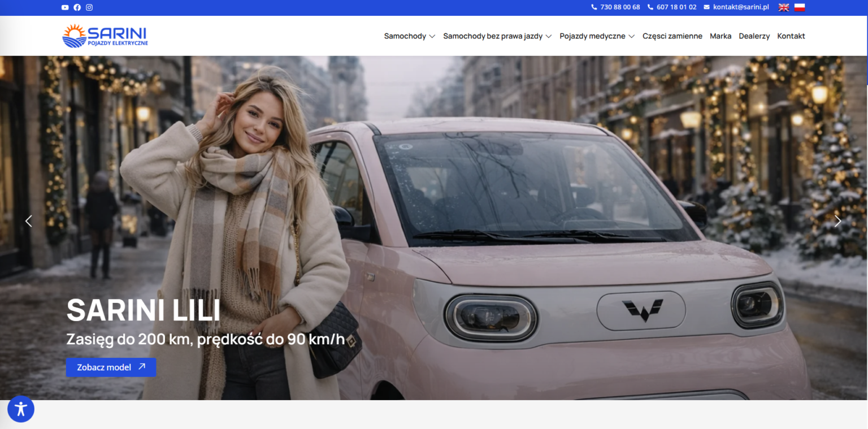The height and width of the screenshot is (429, 868).
Task: Click the Zobacz model button
Action: [111, 367]
